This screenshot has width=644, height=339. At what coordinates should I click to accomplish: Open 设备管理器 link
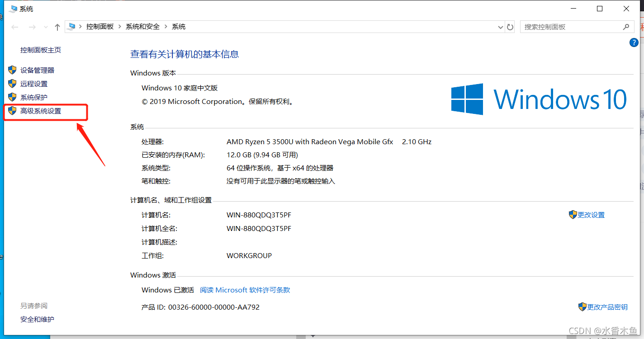point(37,71)
